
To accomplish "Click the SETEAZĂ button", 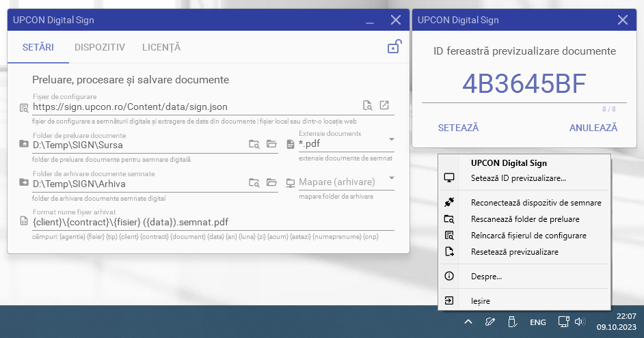I will pos(458,128).
